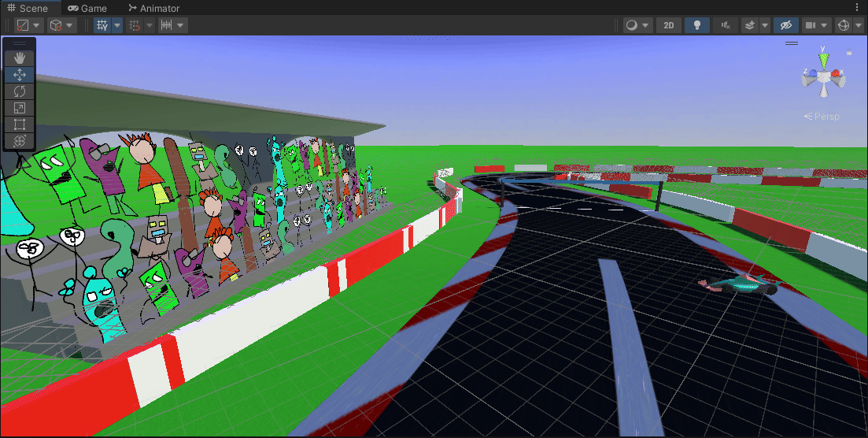Click the tool handle position (pivot) icon
Image resolution: width=868 pixels, height=438 pixels.
pos(22,25)
